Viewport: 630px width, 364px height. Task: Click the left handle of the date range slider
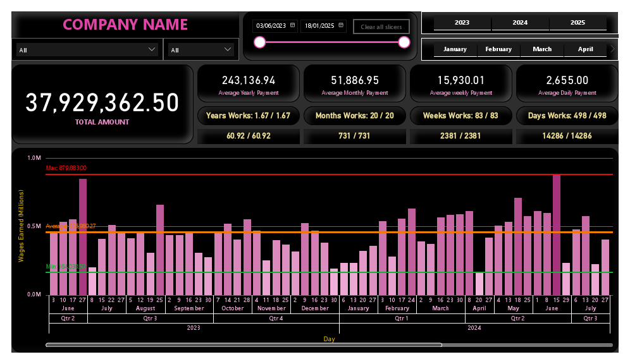[259, 42]
